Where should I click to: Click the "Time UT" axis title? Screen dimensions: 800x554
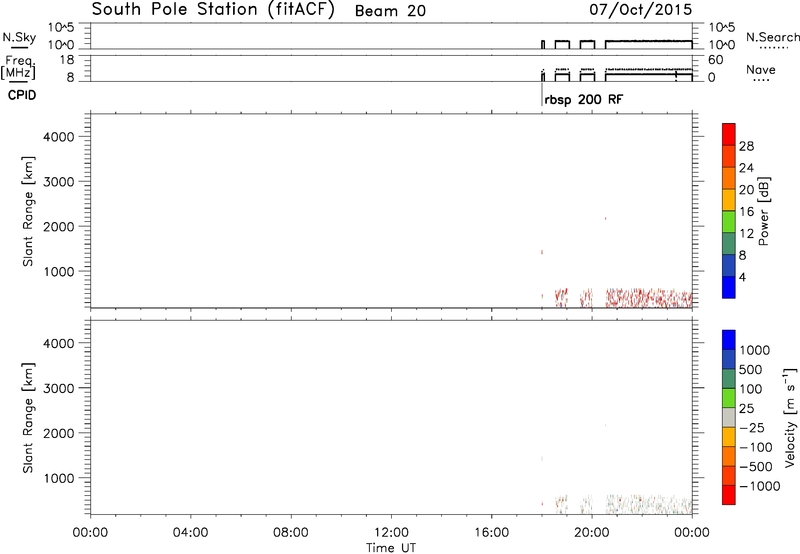tap(391, 548)
